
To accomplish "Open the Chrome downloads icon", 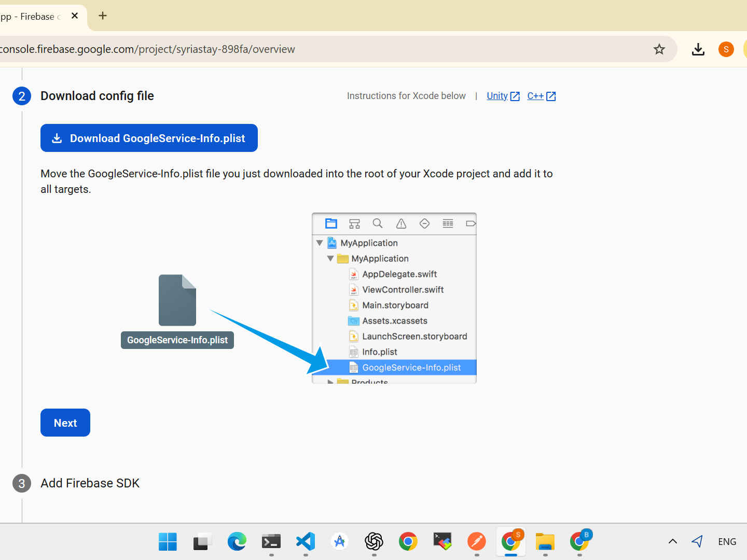I will click(698, 49).
